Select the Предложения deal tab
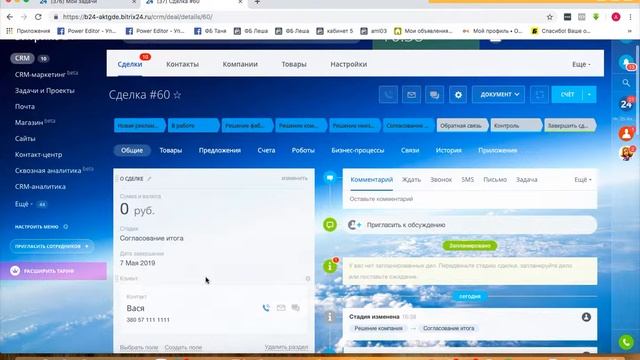This screenshot has height=360, width=640. [x=220, y=150]
